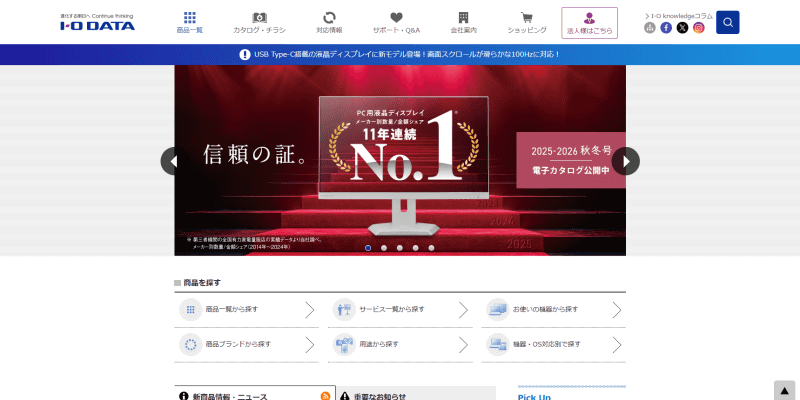Open the カタログ・チラシ menu item
The image size is (800, 400).
pyautogui.click(x=259, y=22)
